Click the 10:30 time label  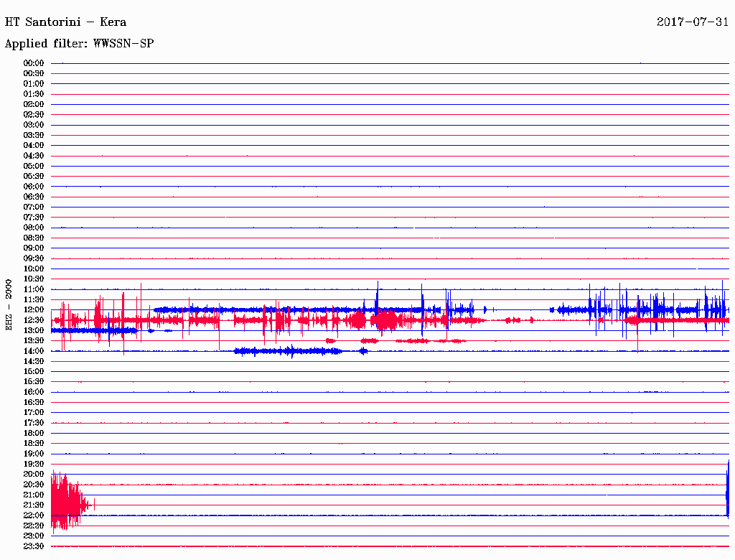(x=34, y=279)
